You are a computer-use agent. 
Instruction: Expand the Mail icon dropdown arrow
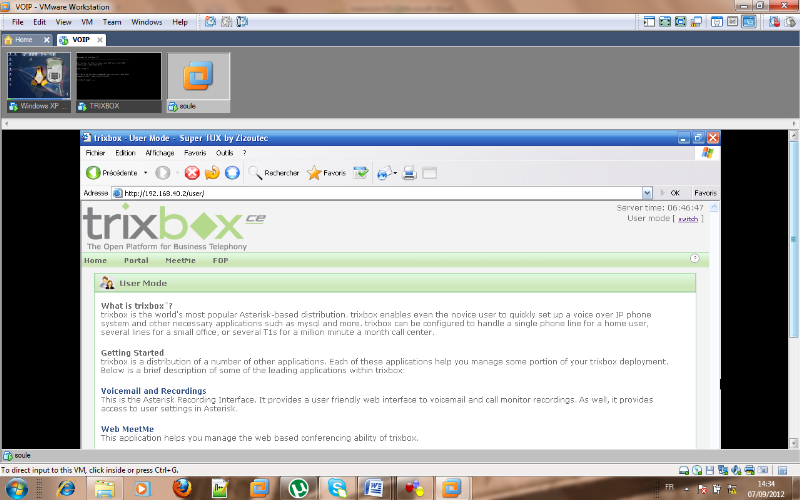click(x=395, y=173)
